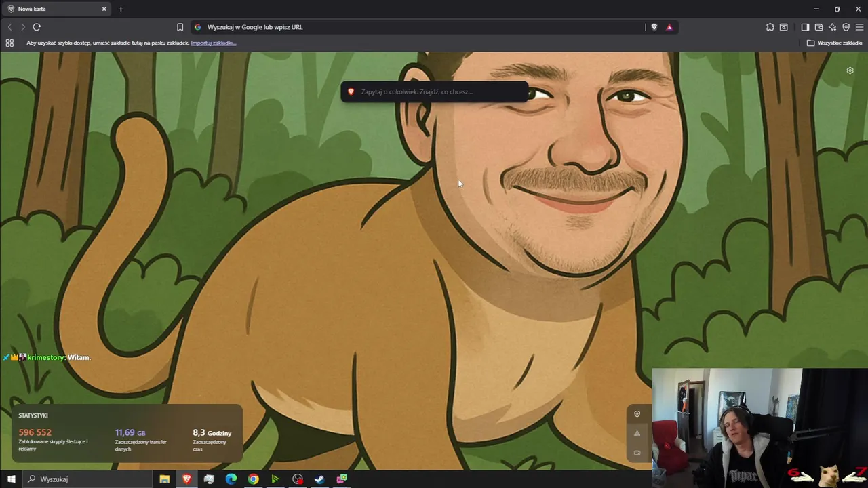Toggle the browser sidebar panel

click(x=805, y=27)
